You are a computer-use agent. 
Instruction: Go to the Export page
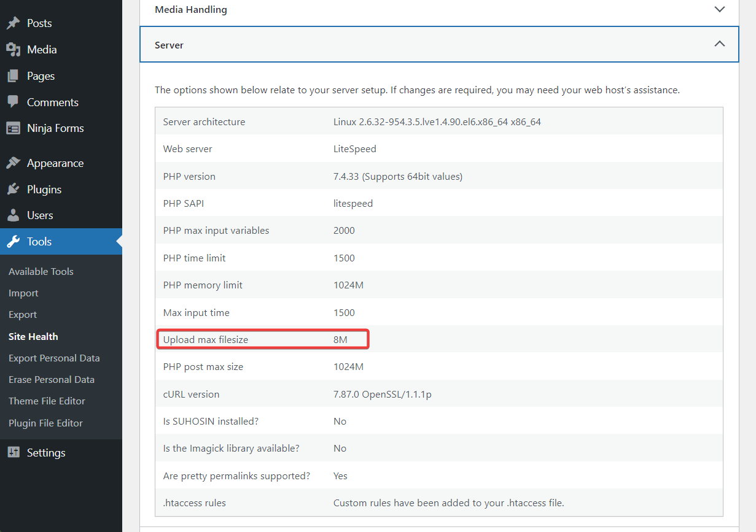pos(22,314)
